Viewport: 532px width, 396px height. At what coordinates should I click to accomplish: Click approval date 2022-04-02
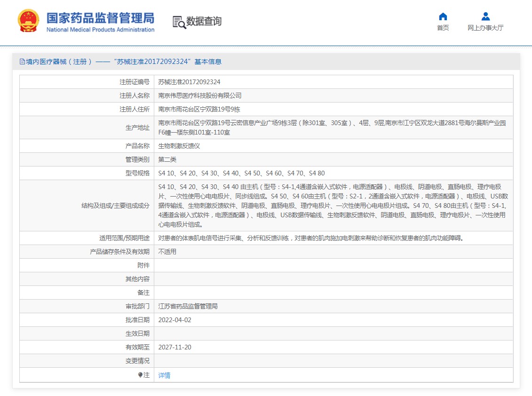(x=175, y=320)
